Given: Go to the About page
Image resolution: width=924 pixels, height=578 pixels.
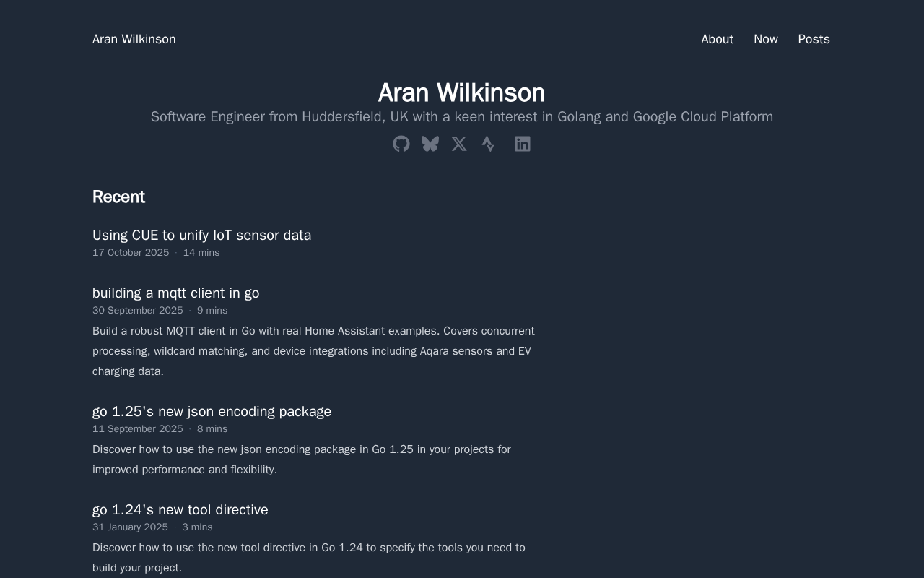Looking at the screenshot, I should (x=717, y=39).
